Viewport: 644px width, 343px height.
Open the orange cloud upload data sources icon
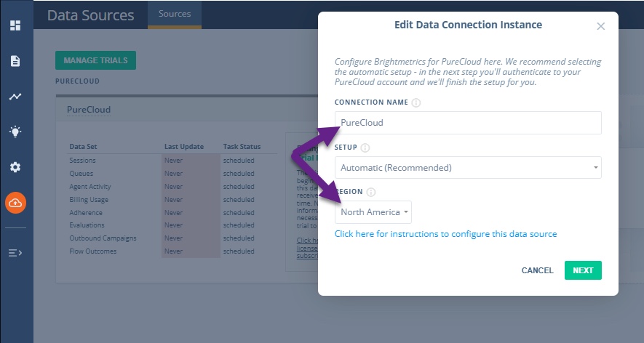(15, 203)
